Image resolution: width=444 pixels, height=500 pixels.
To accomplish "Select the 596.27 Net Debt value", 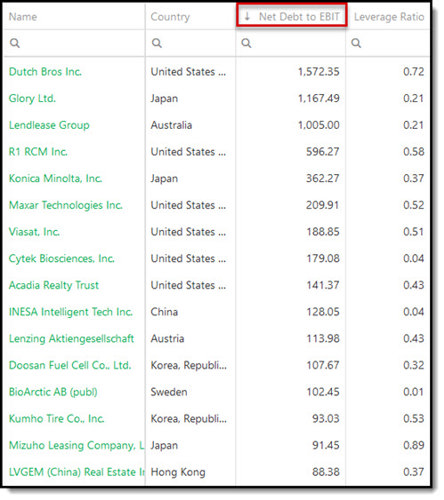I will tap(323, 152).
